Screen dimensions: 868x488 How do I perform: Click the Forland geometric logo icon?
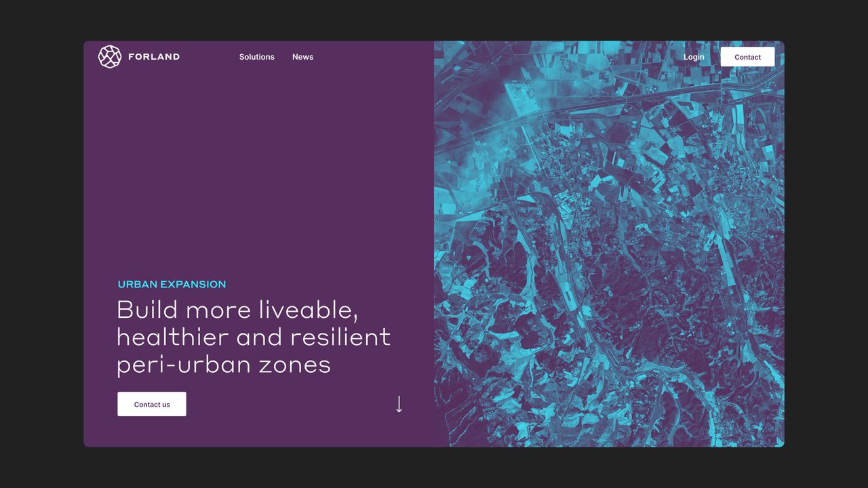pyautogui.click(x=109, y=57)
